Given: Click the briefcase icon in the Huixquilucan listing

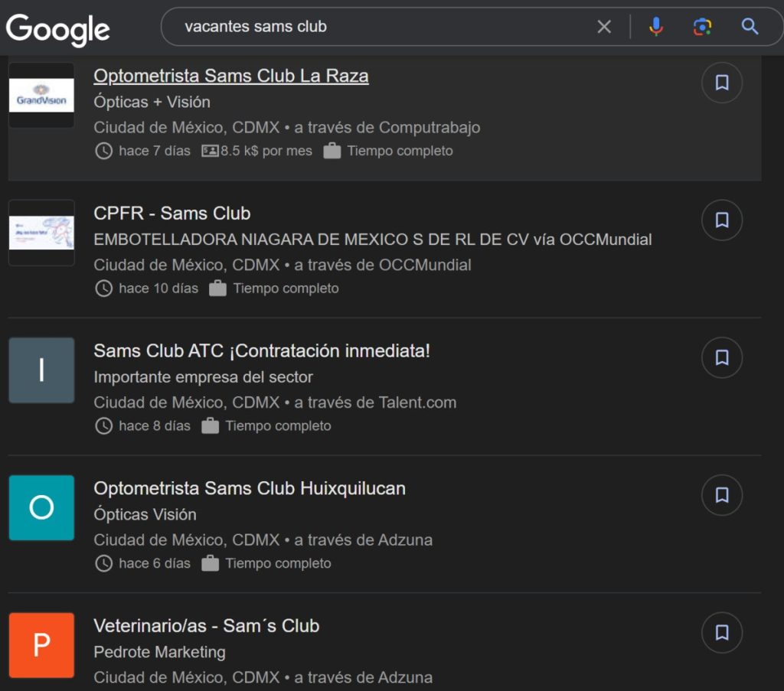Looking at the screenshot, I should 210,563.
